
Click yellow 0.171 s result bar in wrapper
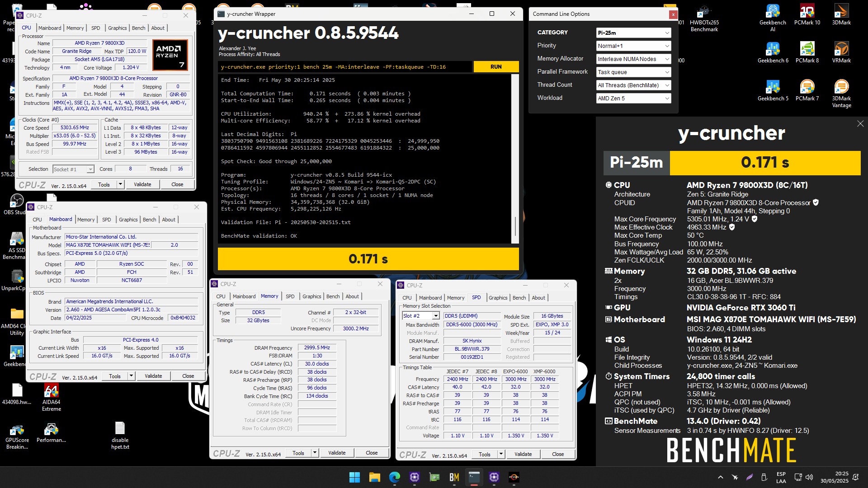(368, 259)
